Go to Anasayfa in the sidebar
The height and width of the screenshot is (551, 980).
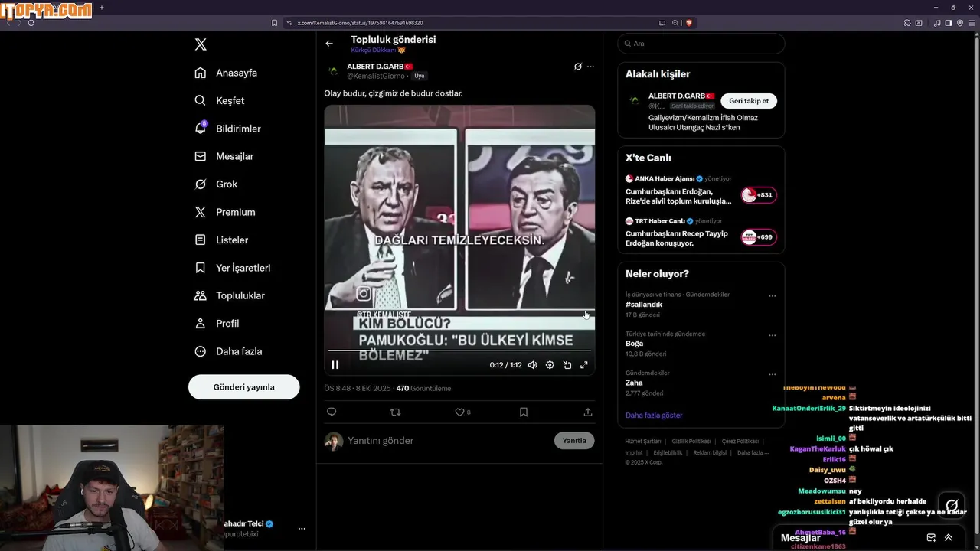tap(226, 73)
